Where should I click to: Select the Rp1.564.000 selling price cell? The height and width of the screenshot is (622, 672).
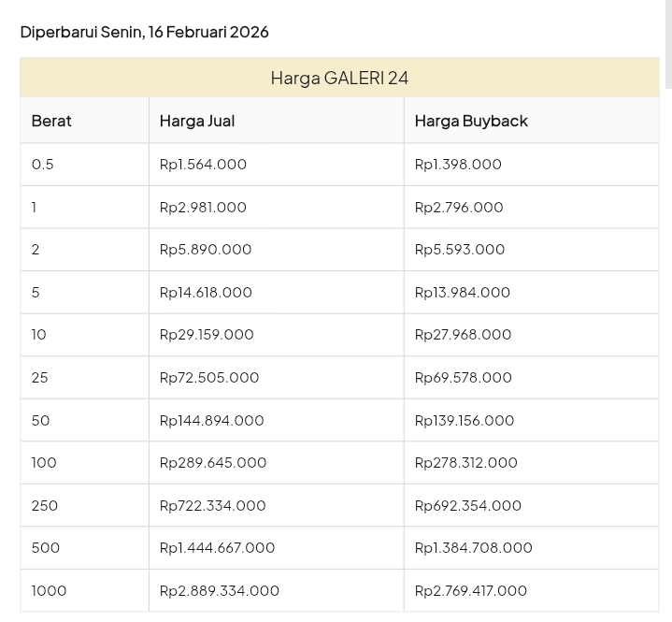[x=203, y=165]
